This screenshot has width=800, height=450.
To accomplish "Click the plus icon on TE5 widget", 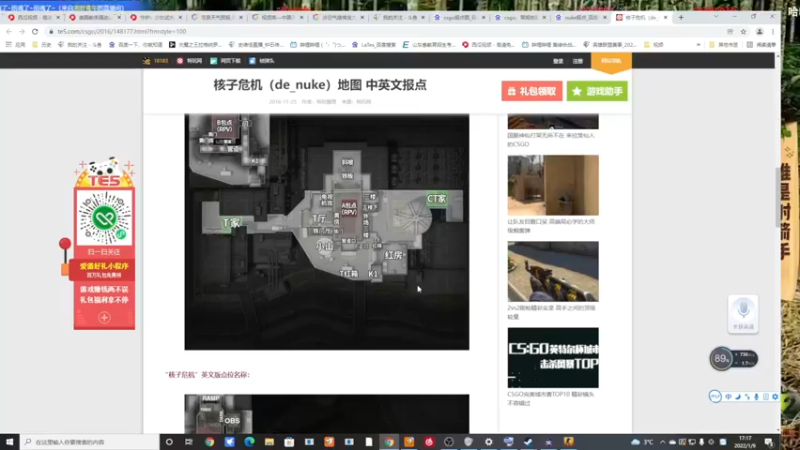I will pyautogui.click(x=104, y=317).
